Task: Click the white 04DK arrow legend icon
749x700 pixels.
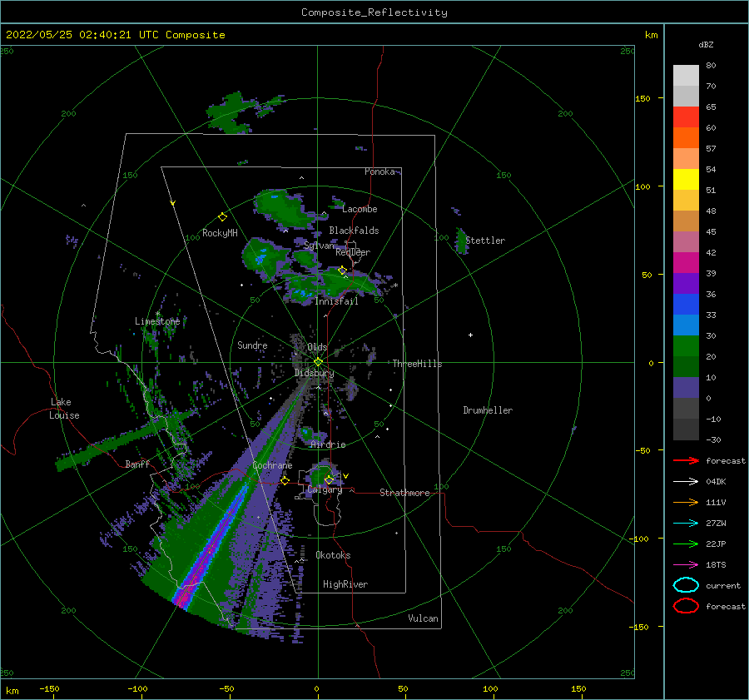Action: [686, 481]
